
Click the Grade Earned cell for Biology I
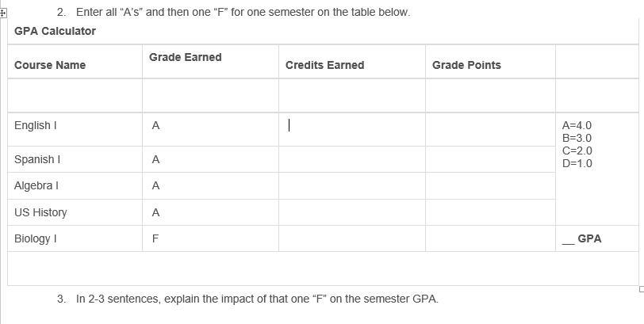click(210, 238)
